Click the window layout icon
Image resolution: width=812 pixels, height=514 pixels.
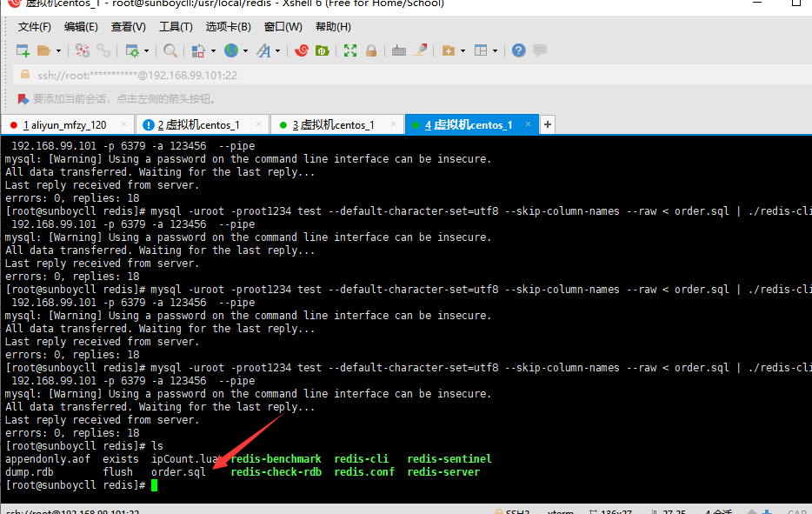click(481, 50)
